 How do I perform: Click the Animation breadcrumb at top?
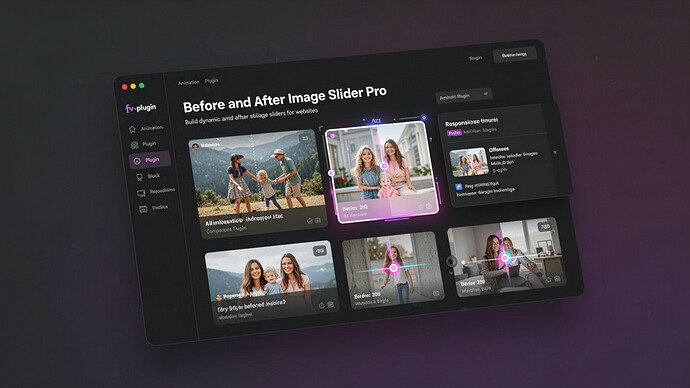click(188, 82)
